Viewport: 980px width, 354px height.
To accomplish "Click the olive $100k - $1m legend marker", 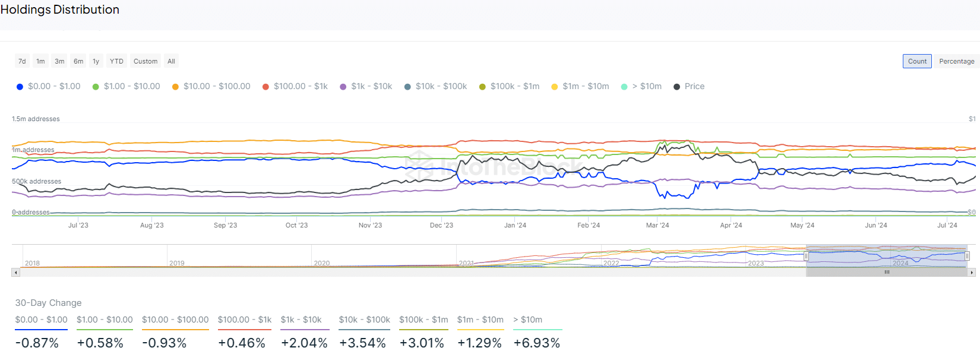I will [x=482, y=87].
